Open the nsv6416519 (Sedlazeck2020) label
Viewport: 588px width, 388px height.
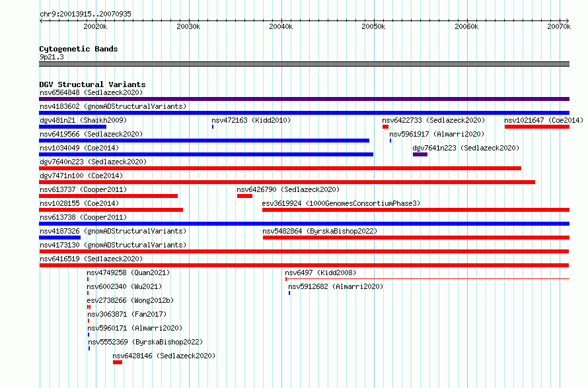point(91,259)
